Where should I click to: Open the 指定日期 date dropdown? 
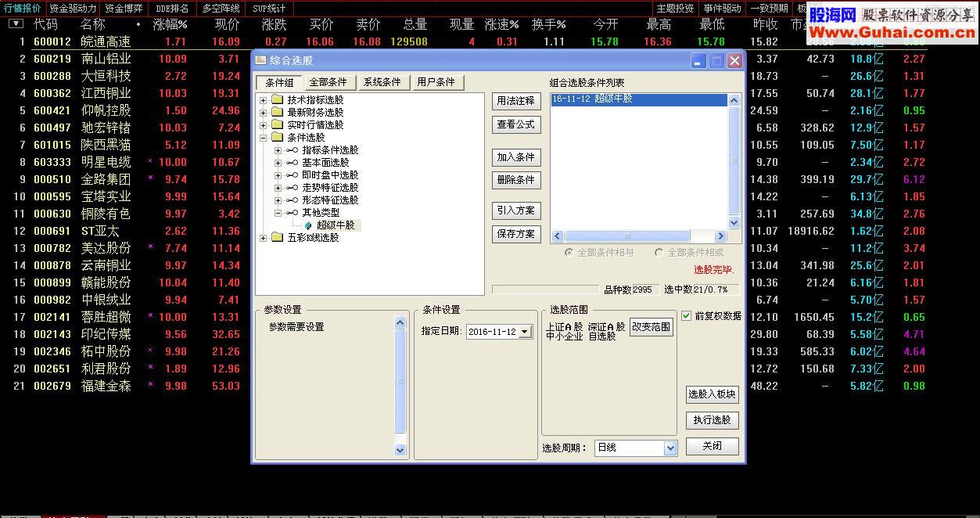coord(525,332)
